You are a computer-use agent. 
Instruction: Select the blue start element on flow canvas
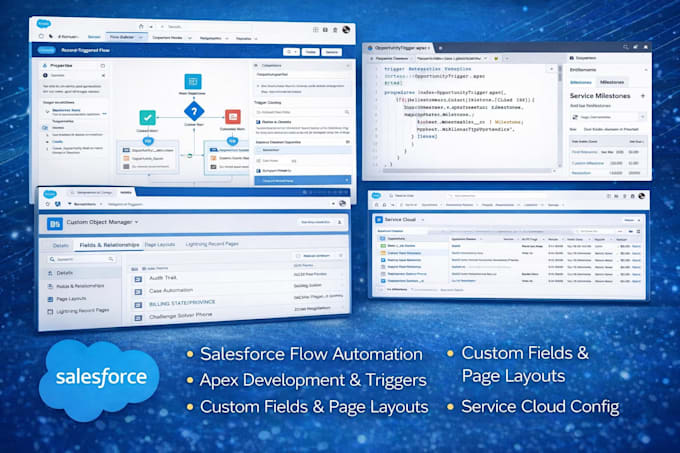point(193,81)
